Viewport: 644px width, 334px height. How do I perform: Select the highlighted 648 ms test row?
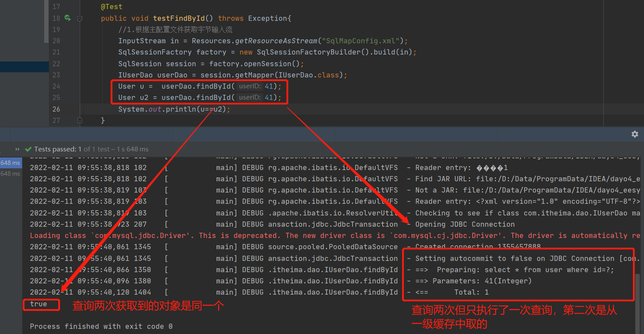pyautogui.click(x=10, y=163)
